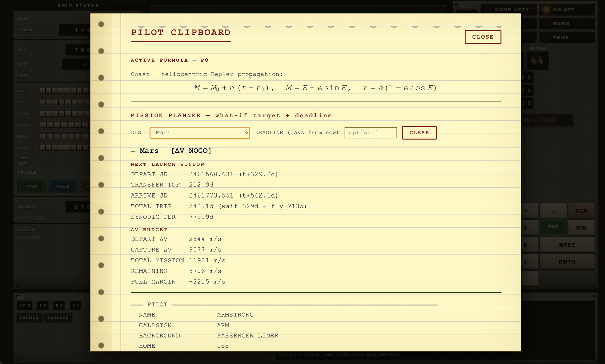The width and height of the screenshot is (605, 364).
Task: Select the LAUNCH tab button
Action: (29, 318)
